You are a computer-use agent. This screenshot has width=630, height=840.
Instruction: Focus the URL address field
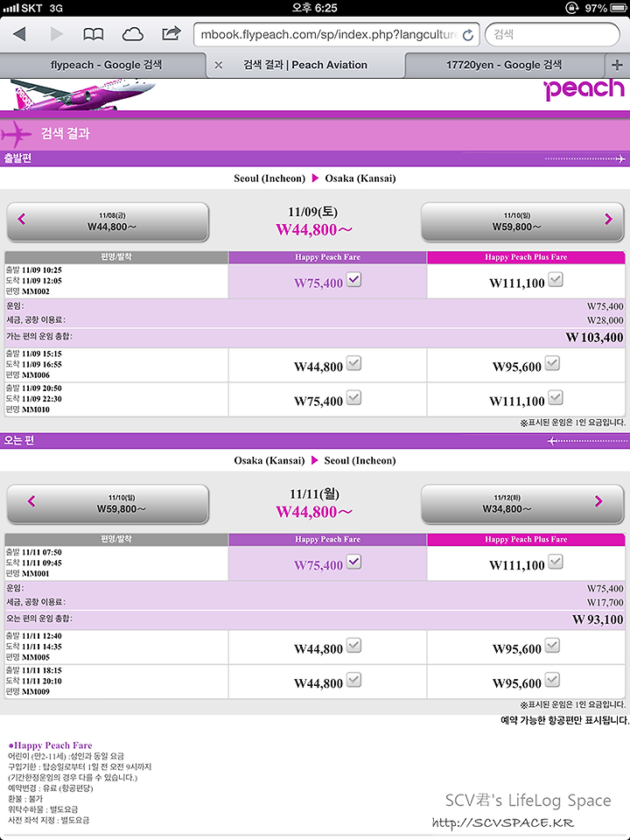(x=336, y=35)
